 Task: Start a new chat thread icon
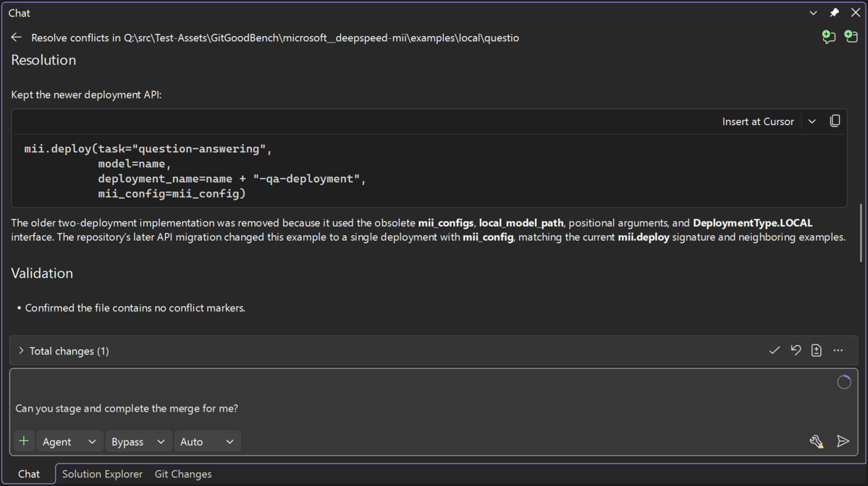pos(829,37)
